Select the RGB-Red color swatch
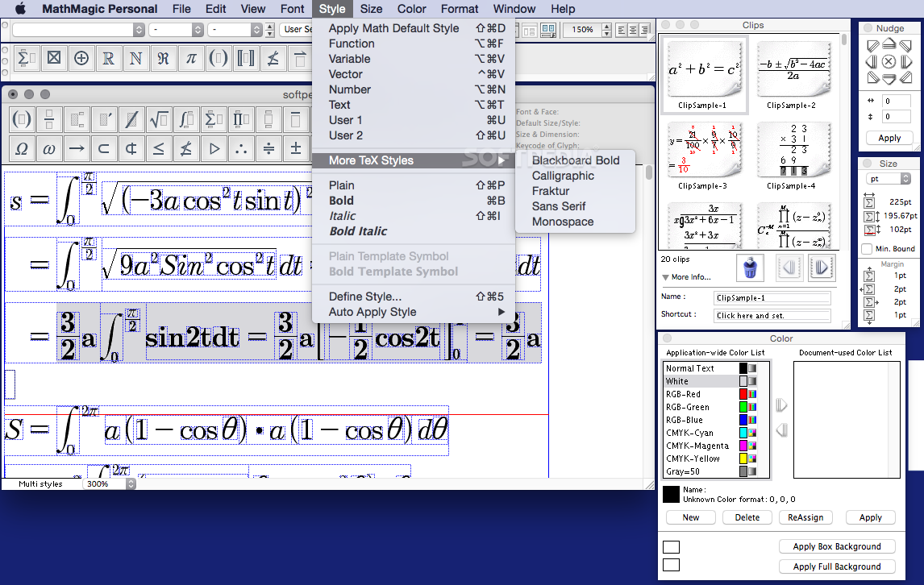This screenshot has height=585, width=924. click(743, 394)
